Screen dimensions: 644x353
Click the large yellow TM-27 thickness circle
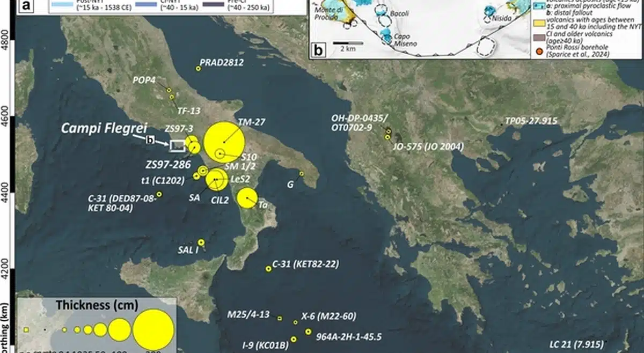pos(224,142)
